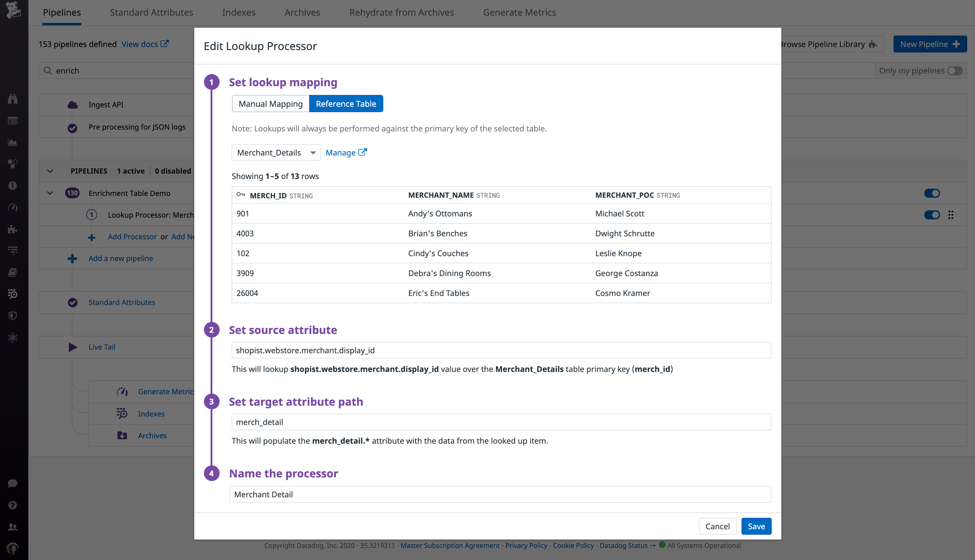Select the Dashboards graph icon in sidebar

tap(13, 142)
